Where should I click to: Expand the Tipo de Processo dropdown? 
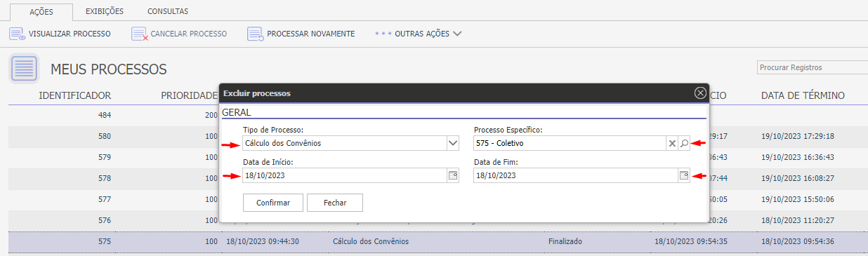coord(452,143)
